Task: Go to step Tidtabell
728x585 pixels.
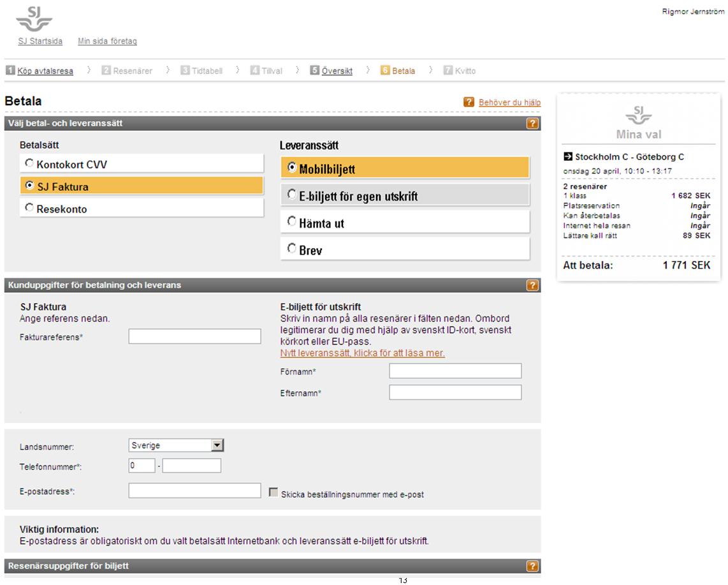Action: (207, 71)
